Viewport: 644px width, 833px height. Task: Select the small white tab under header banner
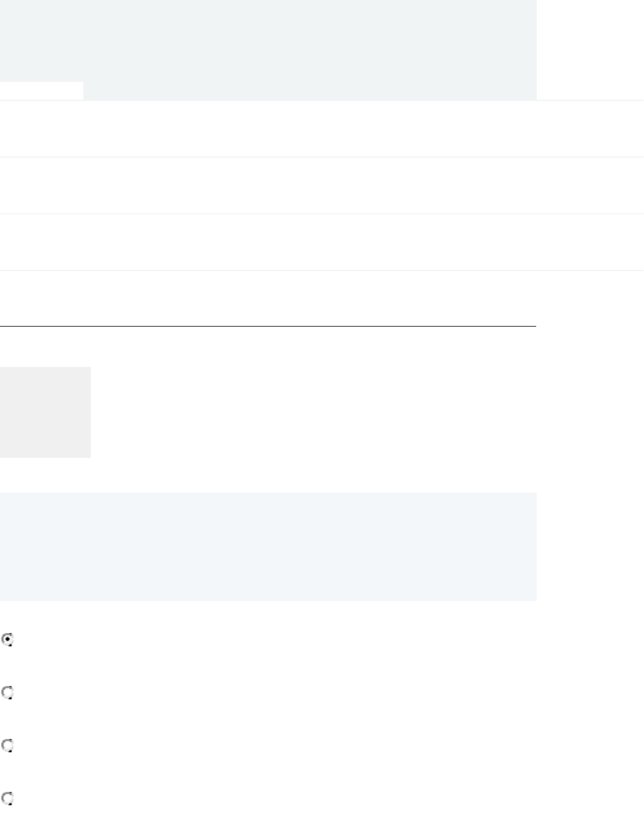point(42,91)
